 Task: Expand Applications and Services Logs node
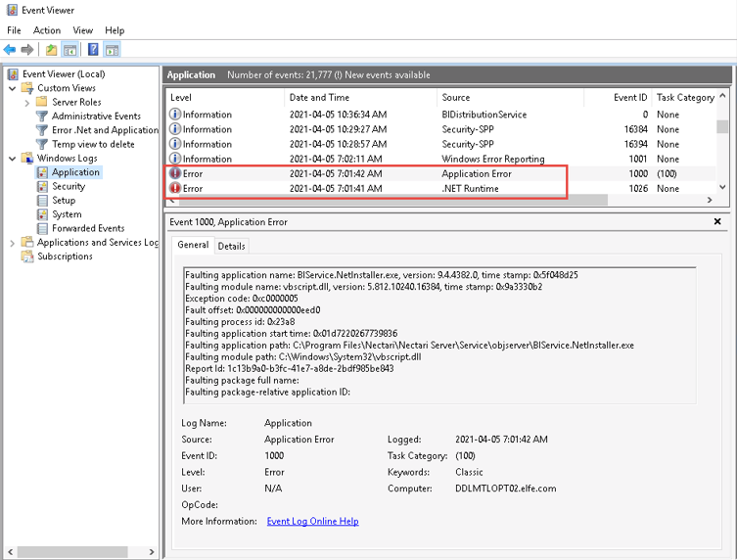12,243
